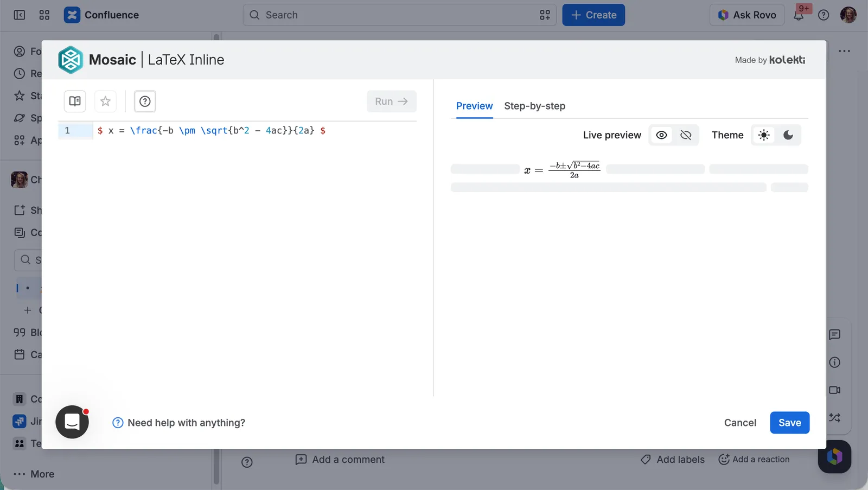Expand the More item in sidebar

pos(34,474)
